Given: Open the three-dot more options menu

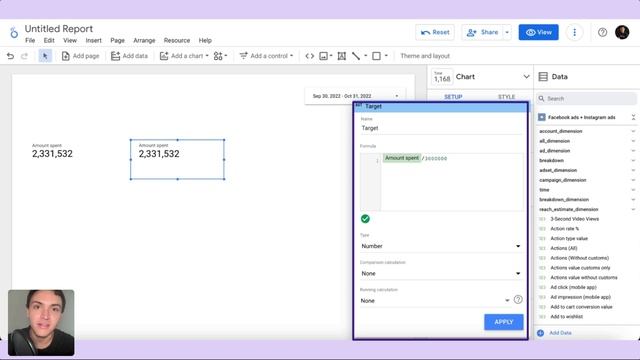Looking at the screenshot, I should point(574,32).
